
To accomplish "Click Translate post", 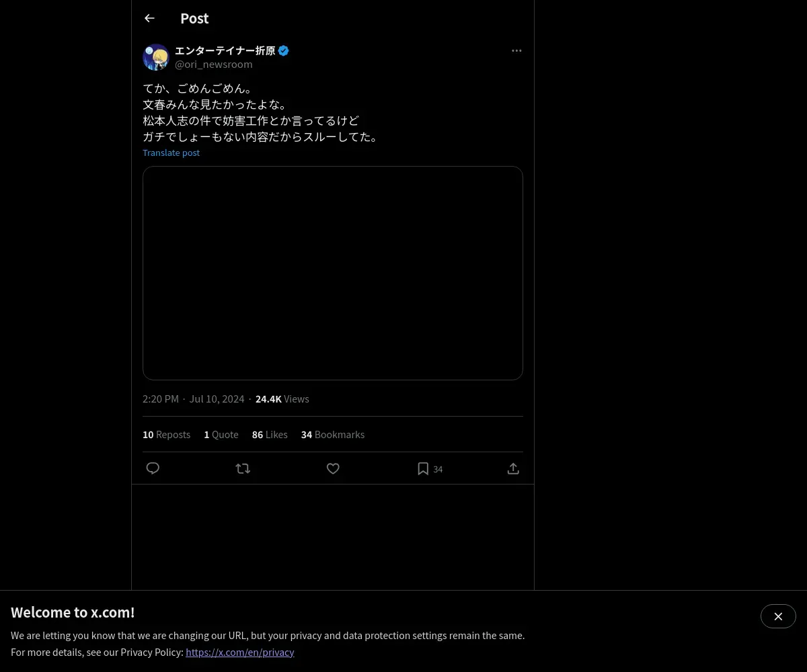I will (x=171, y=153).
